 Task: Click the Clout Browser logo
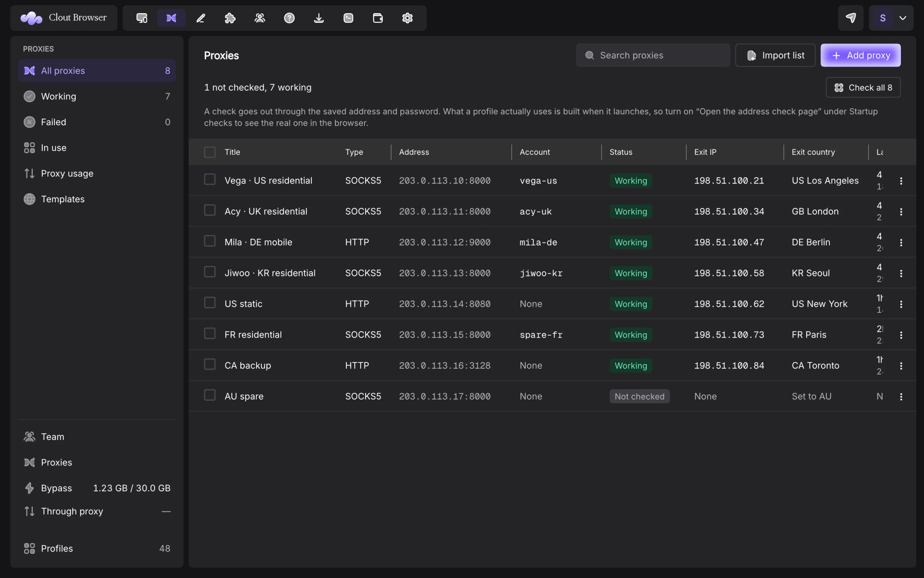[64, 18]
